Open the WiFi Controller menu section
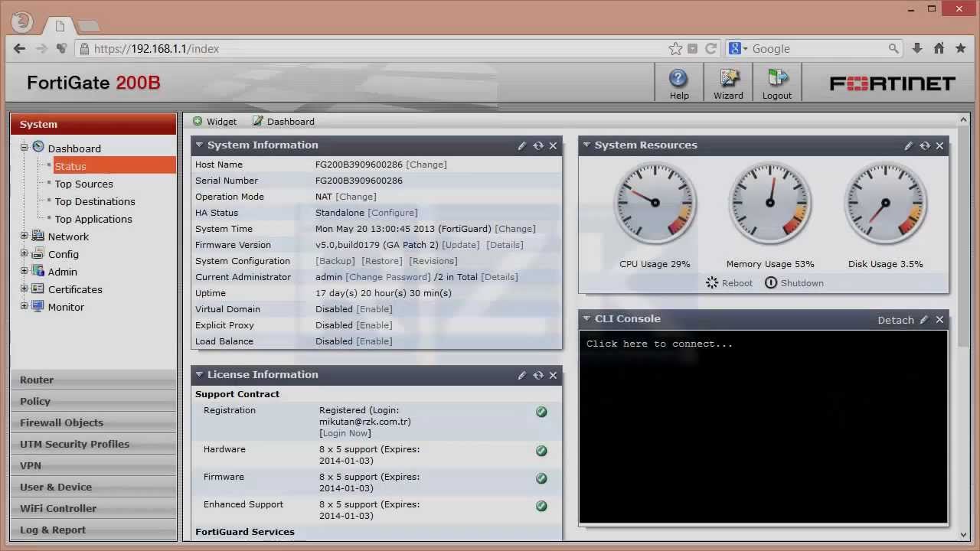 [93, 508]
